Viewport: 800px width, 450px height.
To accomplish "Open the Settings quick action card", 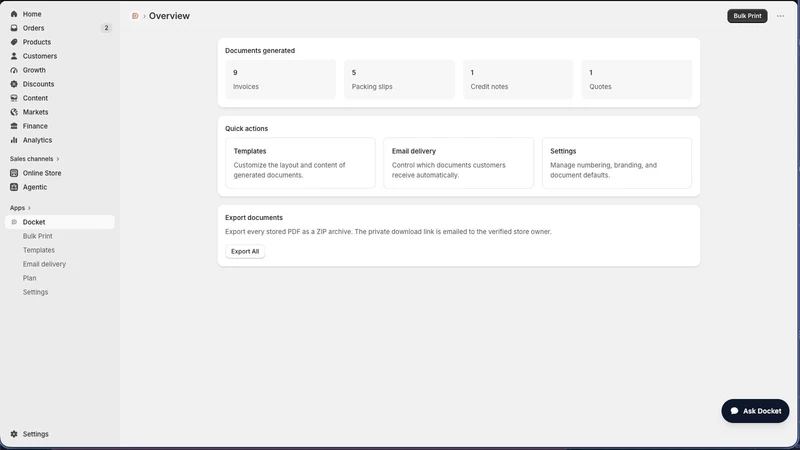I will click(617, 163).
